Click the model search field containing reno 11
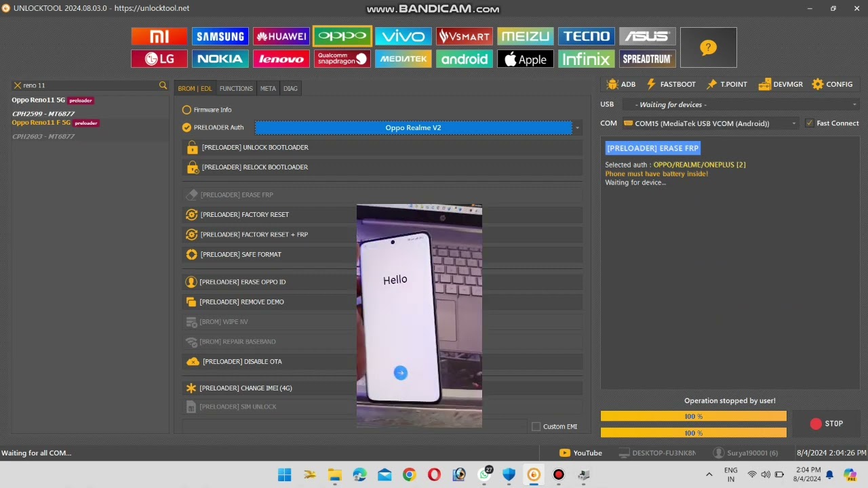Viewport: 868px width, 488px height. pos(88,85)
